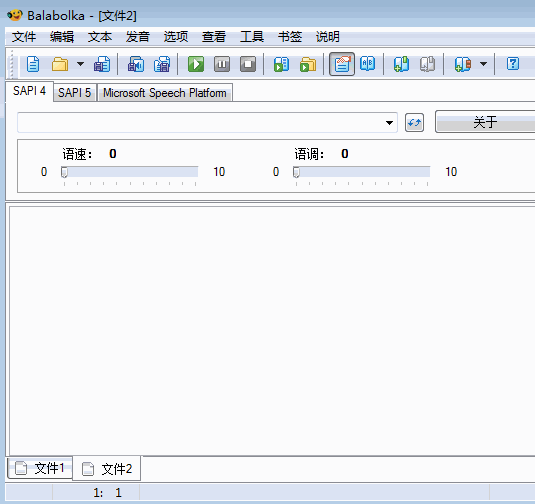Stop speech playback

[x=248, y=64]
